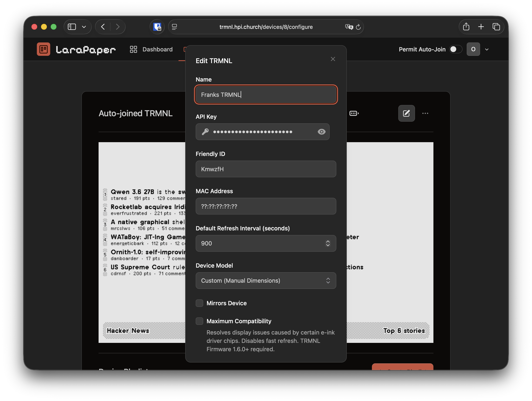The width and height of the screenshot is (532, 401).
Task: Go back in Safari history
Action: pyautogui.click(x=103, y=27)
